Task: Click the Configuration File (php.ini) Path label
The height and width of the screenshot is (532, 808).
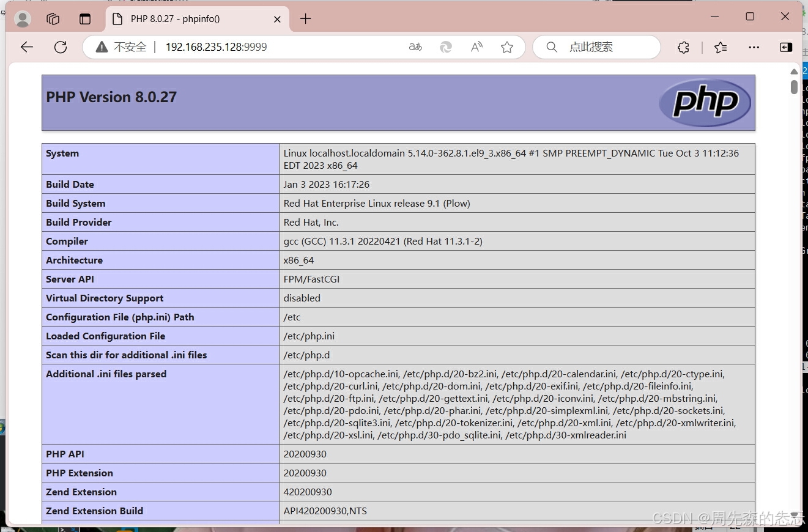Action: coord(120,317)
